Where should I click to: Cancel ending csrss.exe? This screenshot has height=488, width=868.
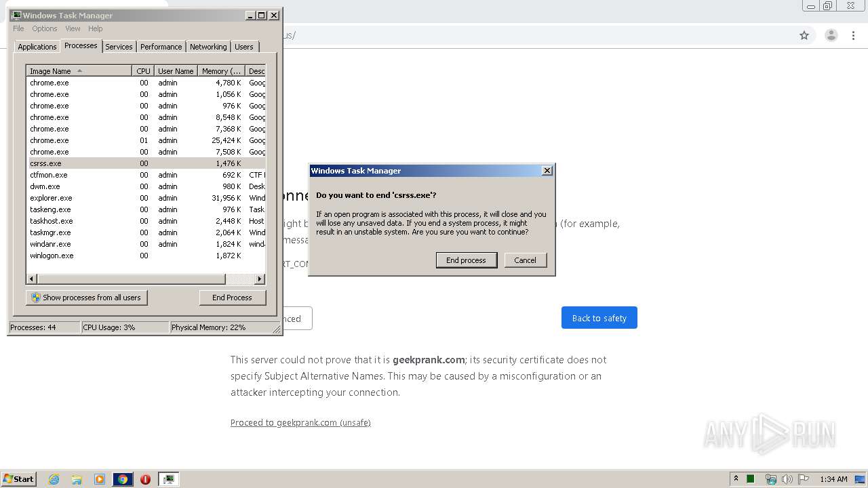[x=525, y=260]
